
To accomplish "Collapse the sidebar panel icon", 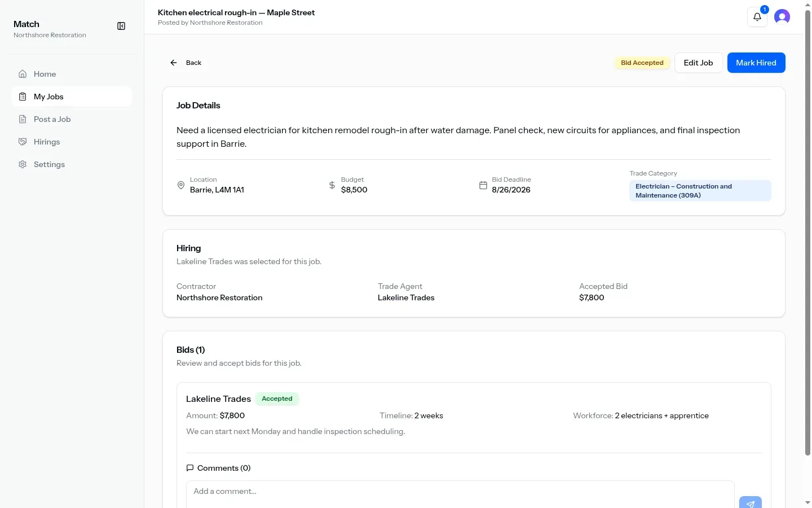I will (x=121, y=26).
